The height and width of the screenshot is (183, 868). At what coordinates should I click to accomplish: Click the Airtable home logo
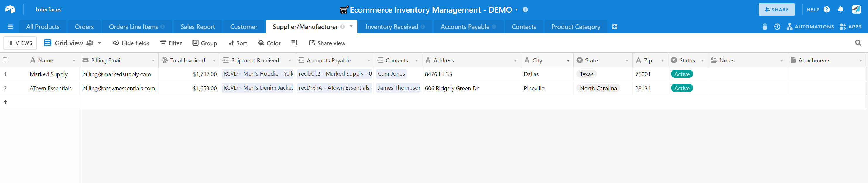[x=10, y=9]
